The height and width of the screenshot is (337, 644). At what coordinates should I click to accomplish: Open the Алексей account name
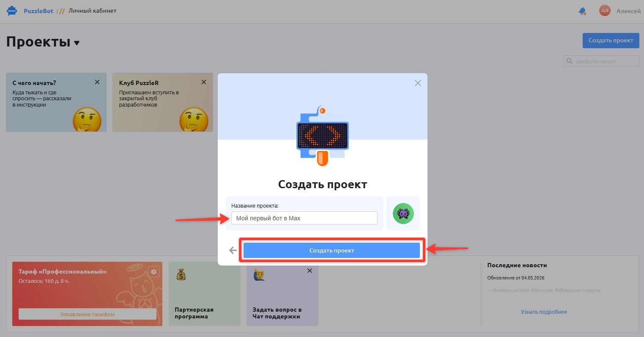coord(628,11)
